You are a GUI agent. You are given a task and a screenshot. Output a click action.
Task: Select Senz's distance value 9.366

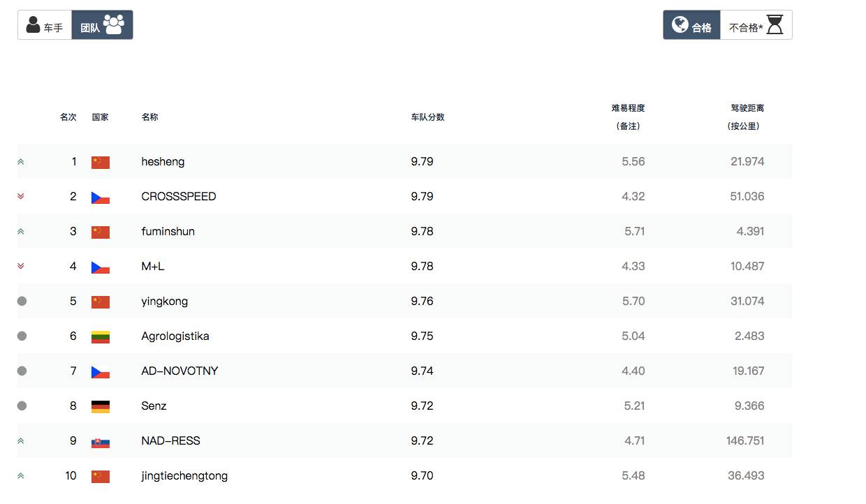750,406
